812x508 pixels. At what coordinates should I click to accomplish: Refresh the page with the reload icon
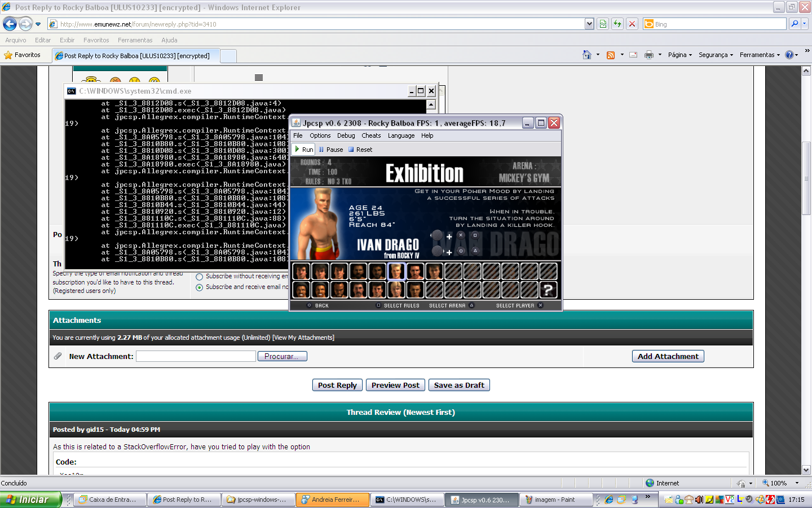pos(617,24)
